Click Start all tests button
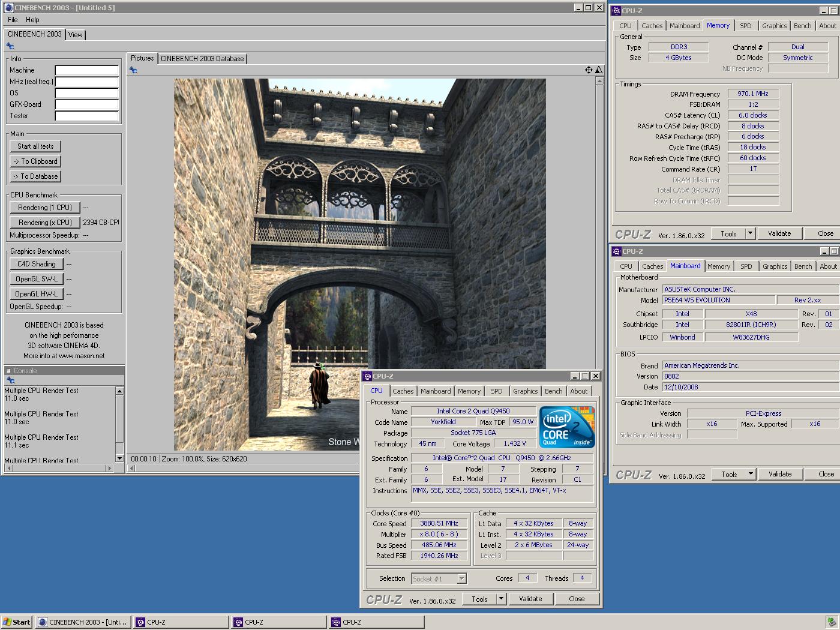The width and height of the screenshot is (840, 630). (x=35, y=146)
